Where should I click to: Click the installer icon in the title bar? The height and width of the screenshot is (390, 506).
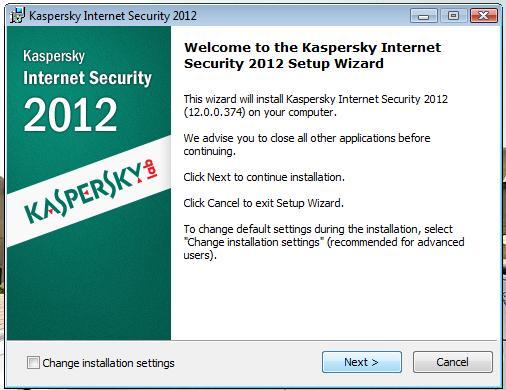pos(17,16)
